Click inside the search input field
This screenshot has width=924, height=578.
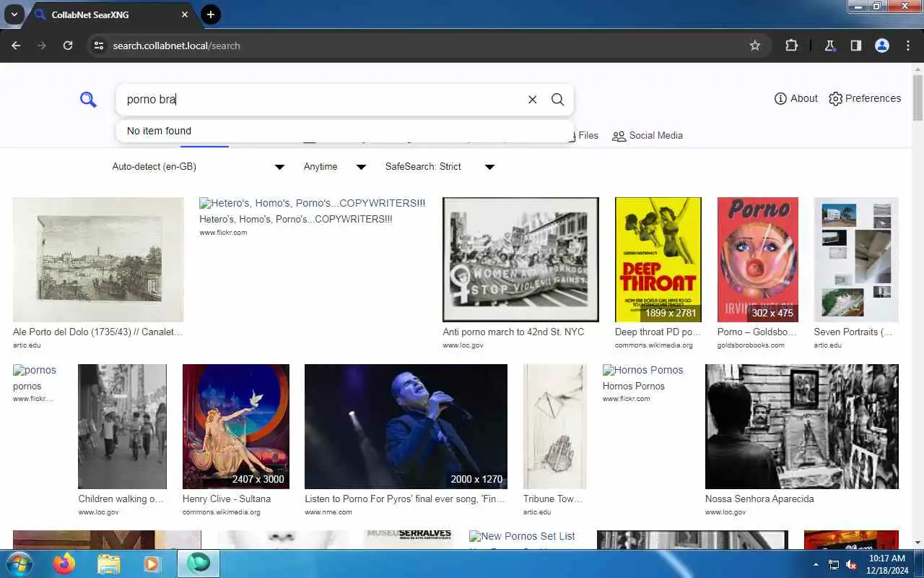(321, 100)
